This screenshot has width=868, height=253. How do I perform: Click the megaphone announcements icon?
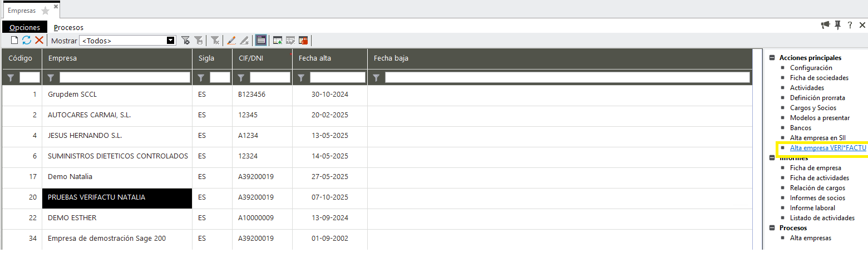(825, 25)
